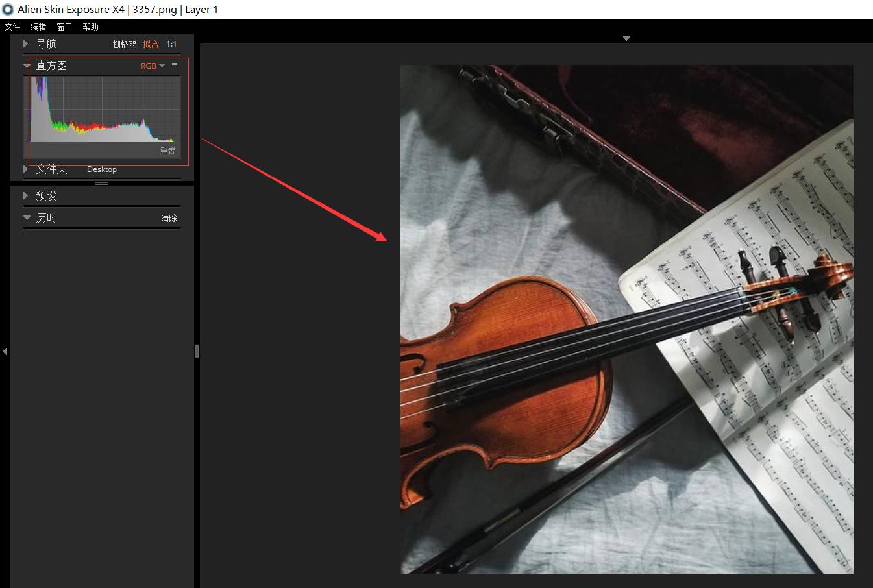Image resolution: width=873 pixels, height=588 pixels.
Task: Click the violin photo preview
Action: 626,319
